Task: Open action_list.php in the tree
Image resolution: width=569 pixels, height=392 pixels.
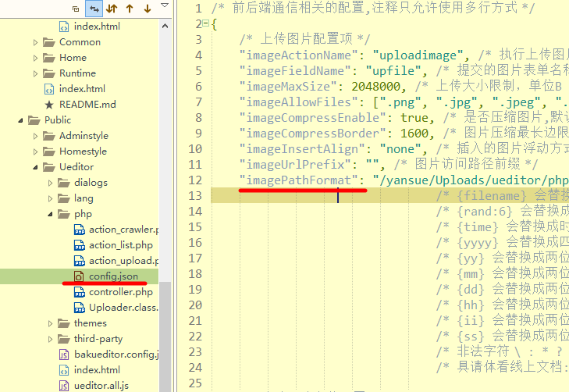Action: 121,245
